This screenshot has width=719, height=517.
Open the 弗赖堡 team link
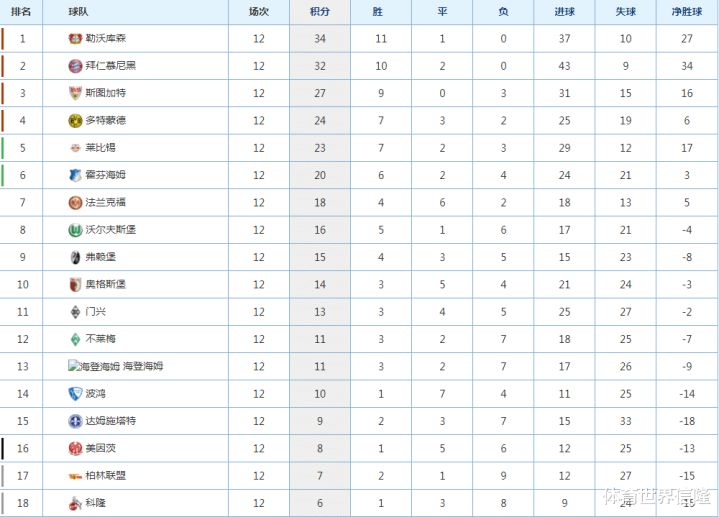pyautogui.click(x=100, y=257)
